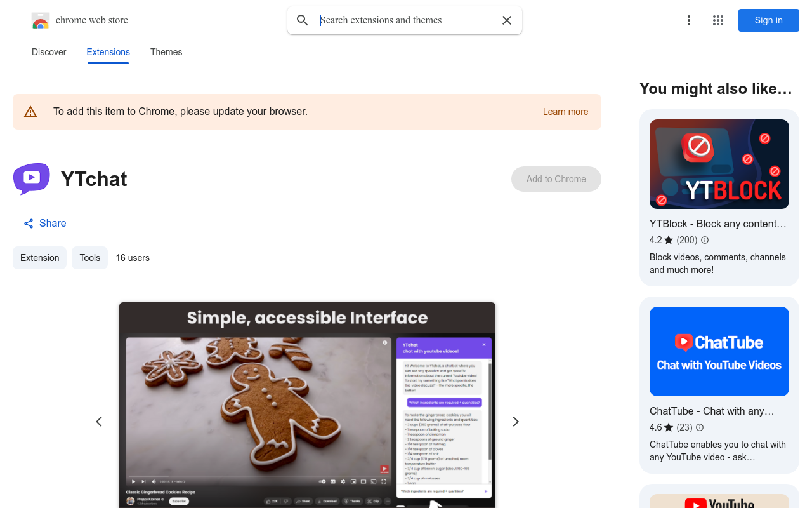This screenshot has height=508, width=812.
Task: Click the 16 users text
Action: pos(133,258)
